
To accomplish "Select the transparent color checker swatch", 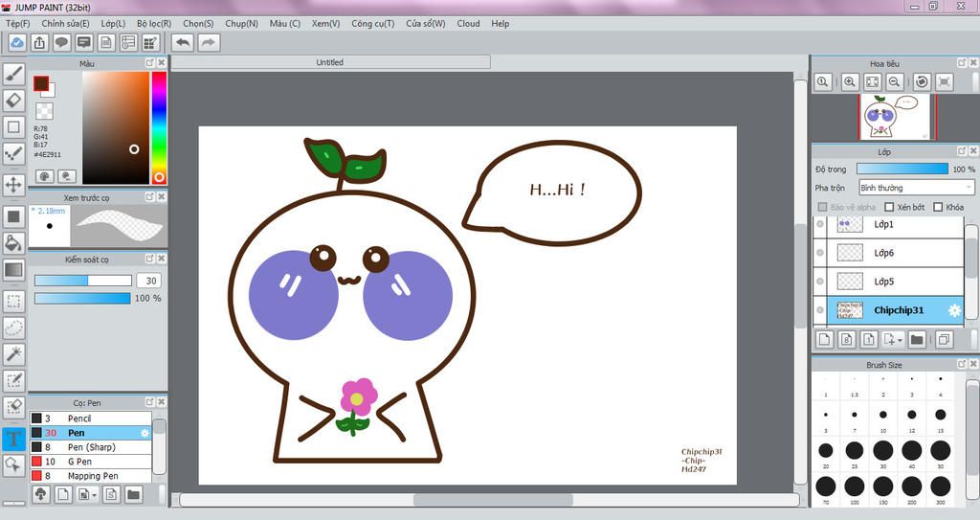I will click(44, 111).
